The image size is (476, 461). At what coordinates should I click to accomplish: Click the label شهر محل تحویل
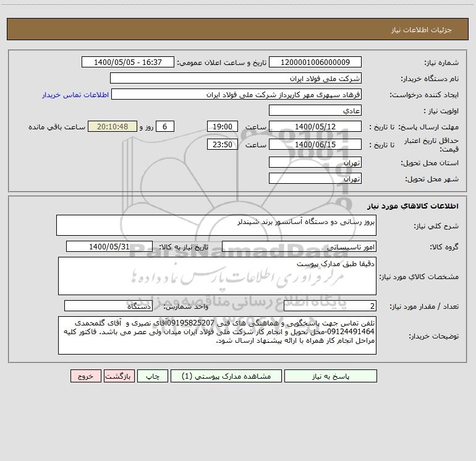(x=431, y=179)
